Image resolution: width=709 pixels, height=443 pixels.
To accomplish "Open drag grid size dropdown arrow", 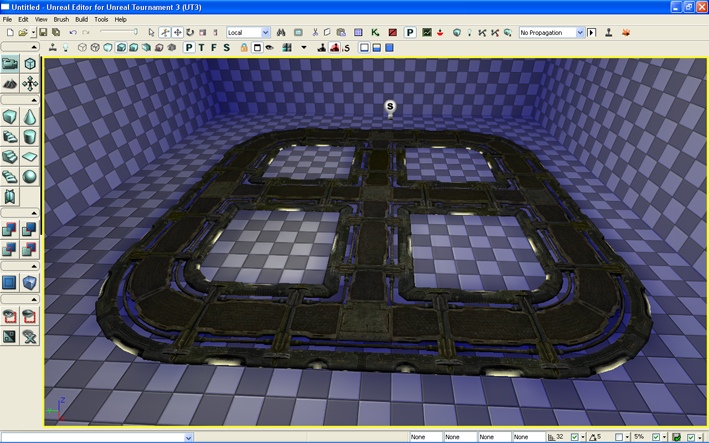I will click(582, 437).
